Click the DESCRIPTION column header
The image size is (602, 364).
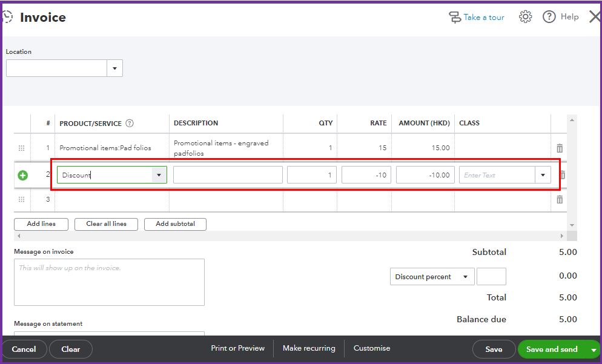point(196,123)
